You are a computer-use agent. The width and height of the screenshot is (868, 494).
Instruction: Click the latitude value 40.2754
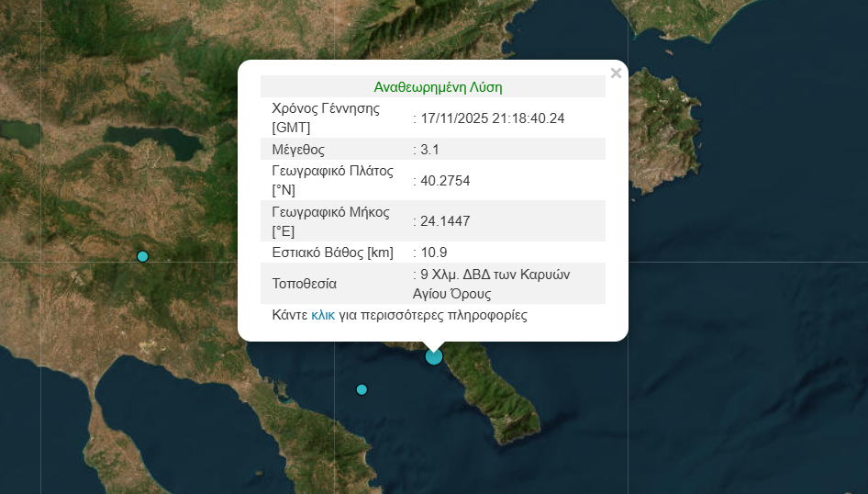[x=444, y=181]
